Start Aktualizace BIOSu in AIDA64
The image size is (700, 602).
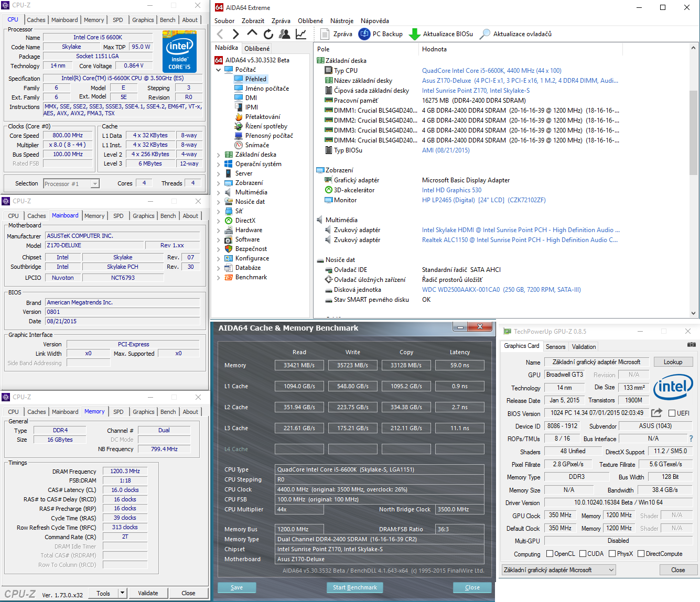pyautogui.click(x=441, y=34)
